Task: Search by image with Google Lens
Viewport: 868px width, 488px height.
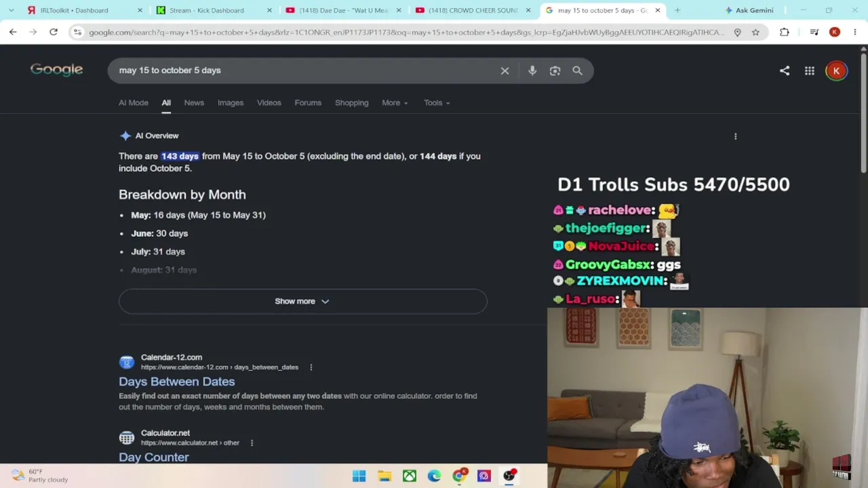Action: [x=555, y=70]
